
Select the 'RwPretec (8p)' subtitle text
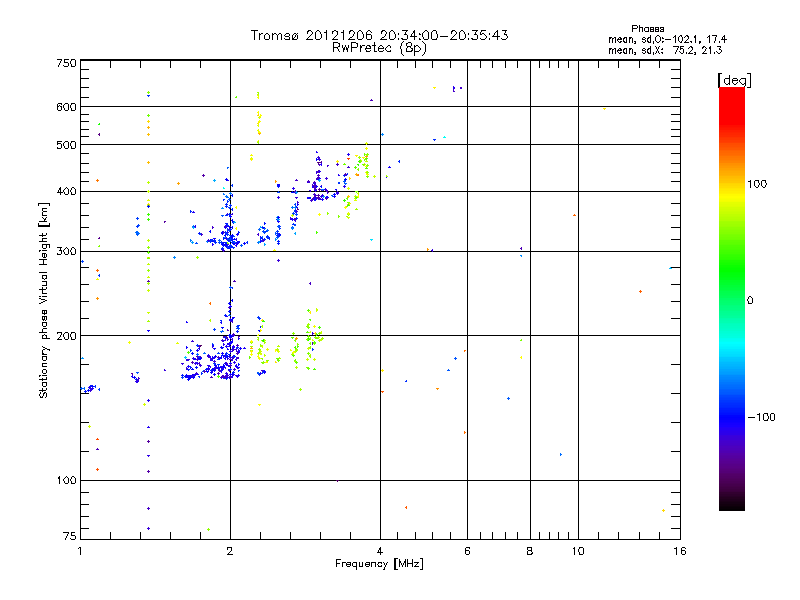pos(379,48)
